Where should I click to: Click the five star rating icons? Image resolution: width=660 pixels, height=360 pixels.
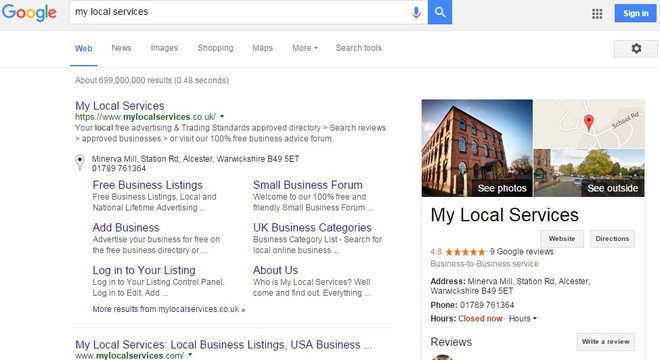(x=465, y=252)
